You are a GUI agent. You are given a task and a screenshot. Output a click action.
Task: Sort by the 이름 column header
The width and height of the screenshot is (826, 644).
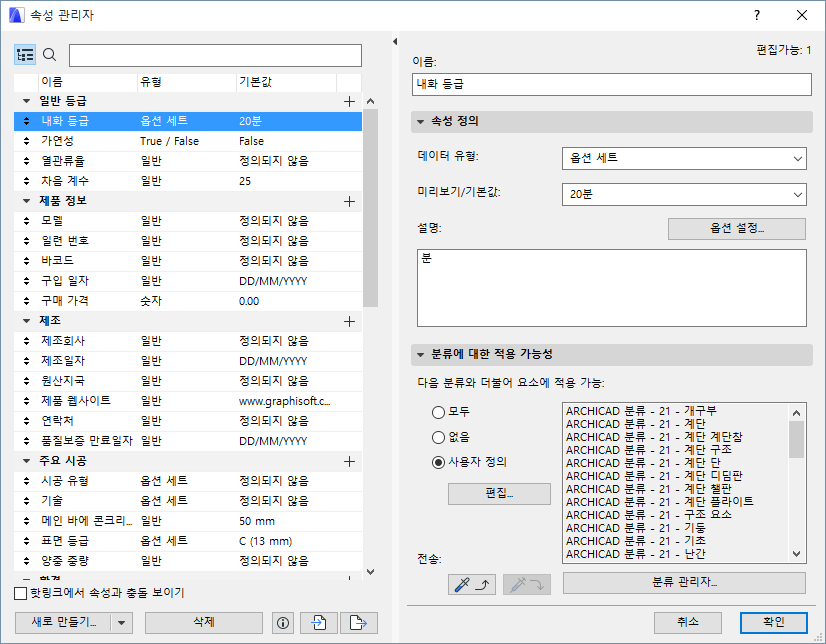(x=88, y=82)
